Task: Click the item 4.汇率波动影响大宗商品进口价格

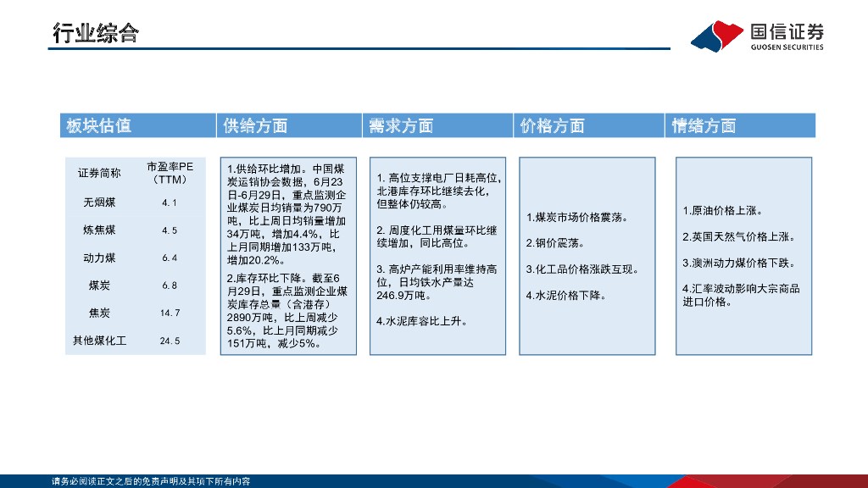Action: [x=741, y=296]
